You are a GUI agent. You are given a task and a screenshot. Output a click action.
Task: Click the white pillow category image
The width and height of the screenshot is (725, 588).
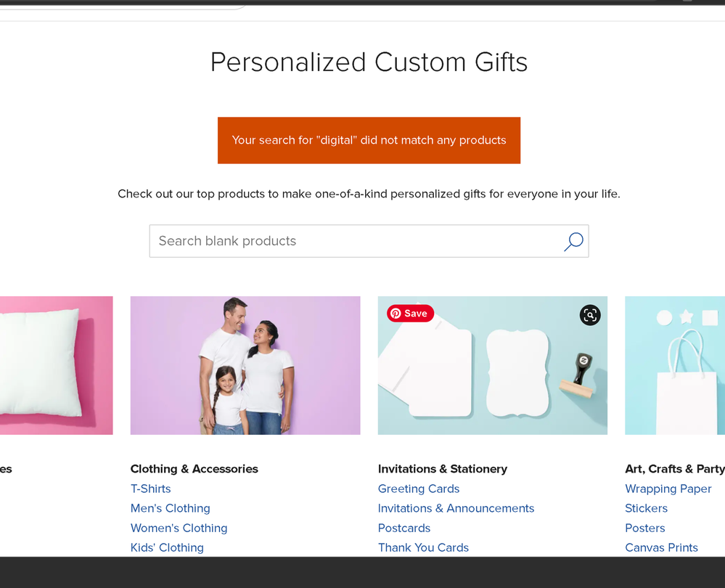(x=57, y=365)
